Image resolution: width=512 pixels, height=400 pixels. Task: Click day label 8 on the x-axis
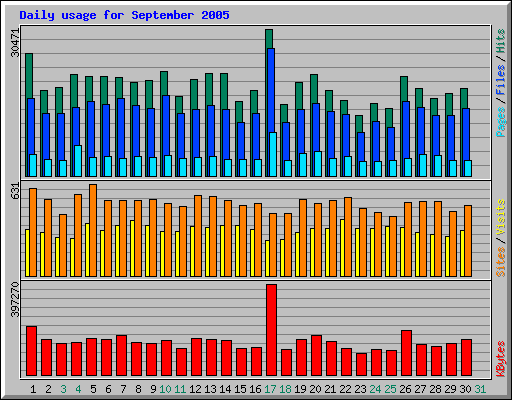coord(138,389)
